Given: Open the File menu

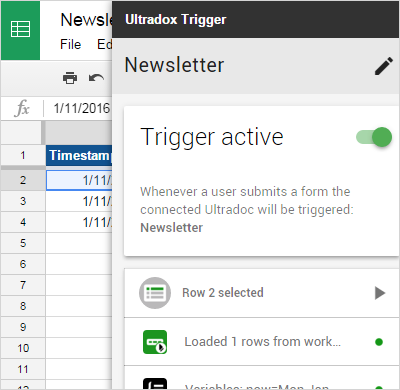Looking at the screenshot, I should pyautogui.click(x=70, y=44).
